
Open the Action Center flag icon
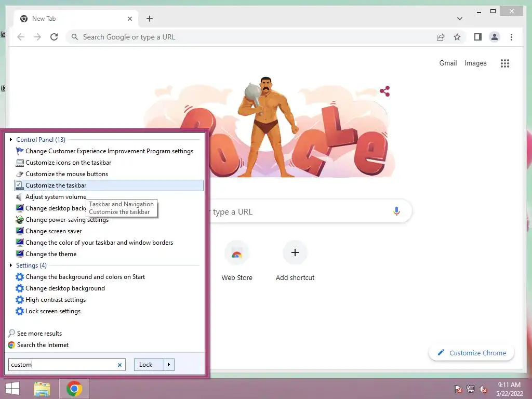458,389
